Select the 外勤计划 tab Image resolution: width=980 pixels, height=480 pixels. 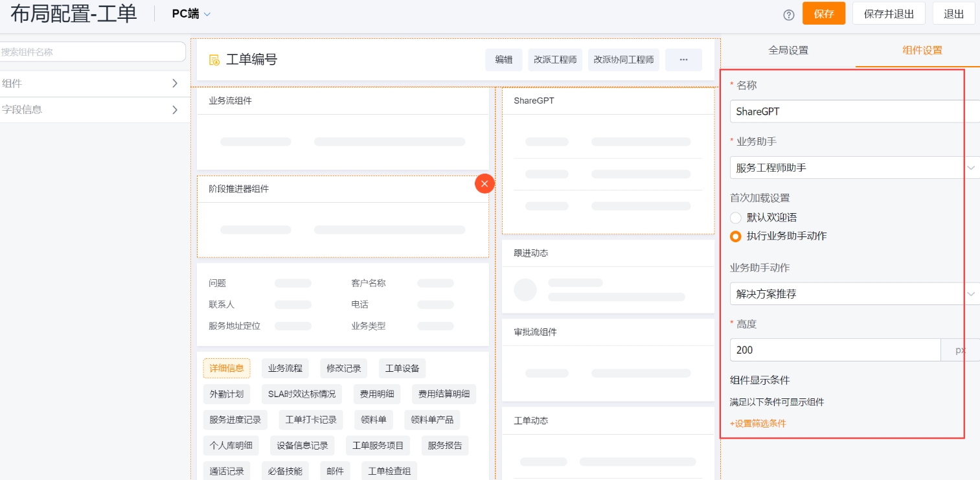tap(227, 394)
